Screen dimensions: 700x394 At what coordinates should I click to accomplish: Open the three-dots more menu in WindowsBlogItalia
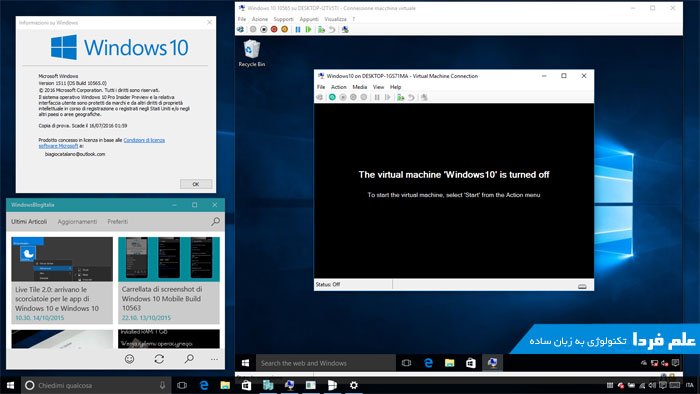pos(214,359)
